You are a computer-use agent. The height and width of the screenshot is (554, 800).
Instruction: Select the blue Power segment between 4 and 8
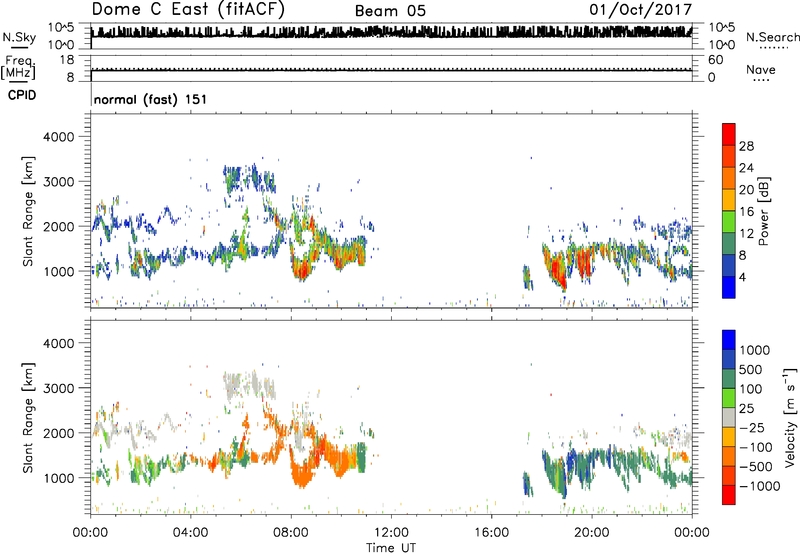point(729,266)
